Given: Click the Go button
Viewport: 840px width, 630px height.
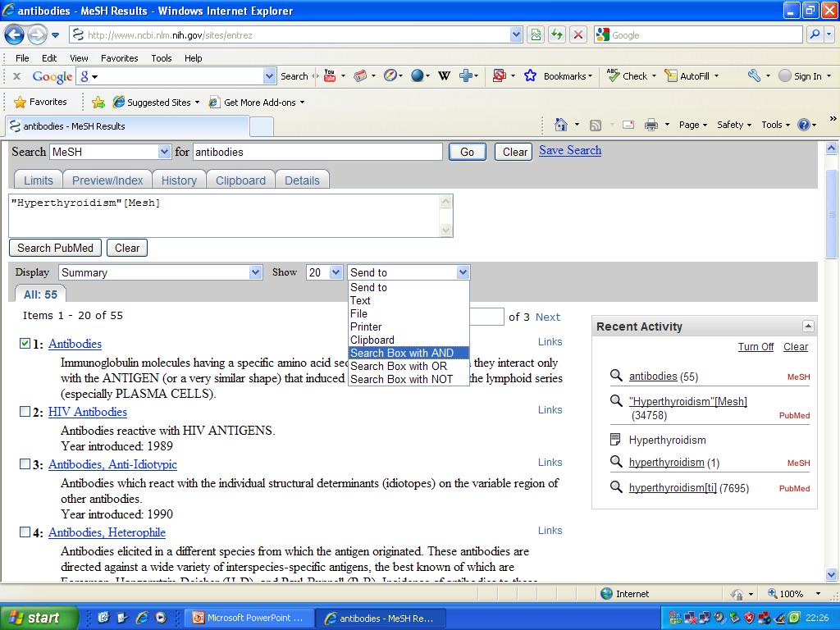Looking at the screenshot, I should click(467, 152).
